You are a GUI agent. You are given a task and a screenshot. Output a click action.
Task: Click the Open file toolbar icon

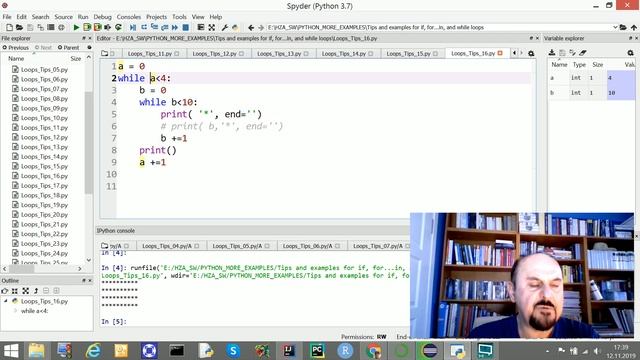(19, 27)
